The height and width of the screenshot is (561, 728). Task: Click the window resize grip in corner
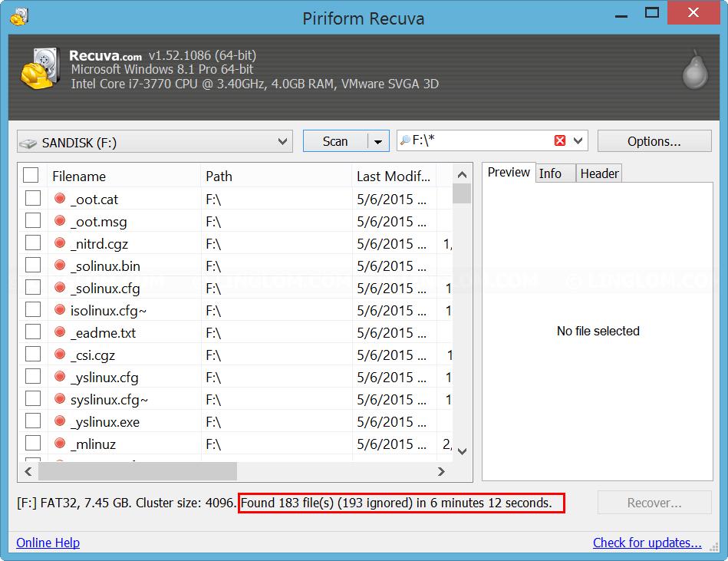pyautogui.click(x=713, y=547)
